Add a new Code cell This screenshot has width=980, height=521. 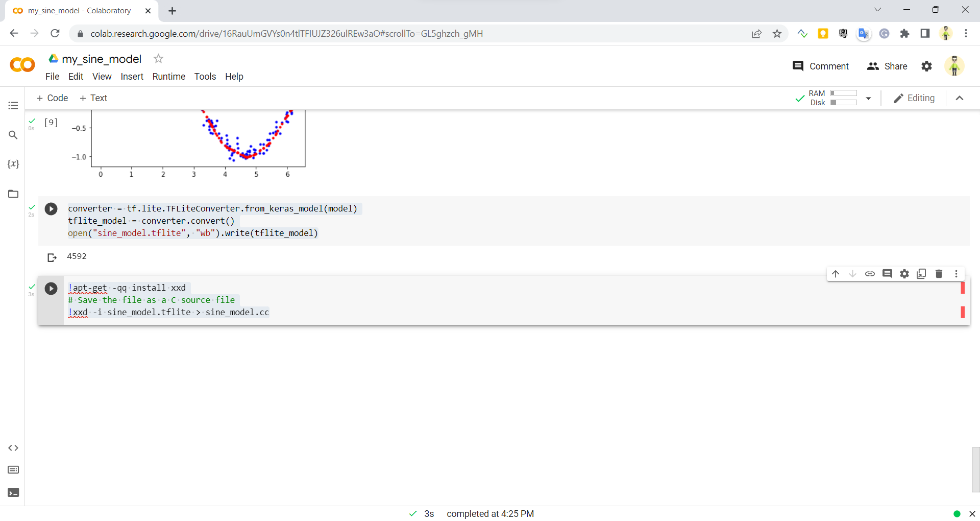click(x=52, y=98)
